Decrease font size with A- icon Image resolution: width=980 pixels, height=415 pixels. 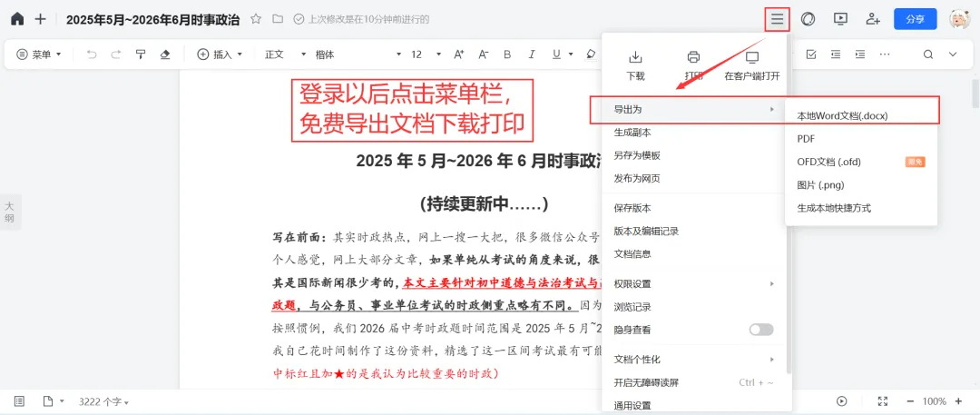[x=483, y=54]
